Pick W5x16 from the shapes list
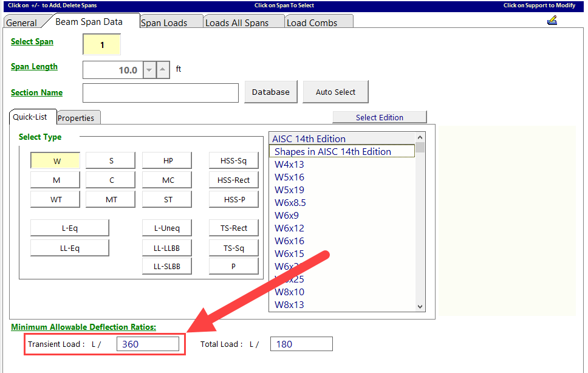588x373 pixels. point(342,177)
